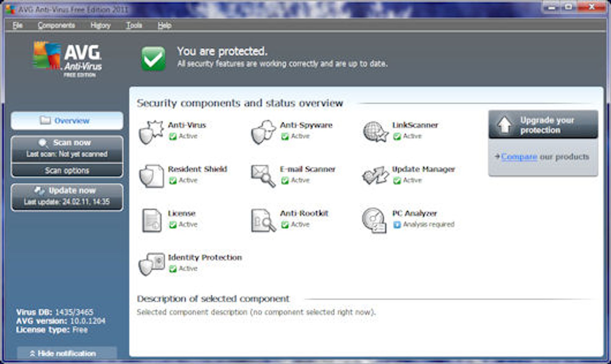Start a scan with Scan now

pos(67,148)
